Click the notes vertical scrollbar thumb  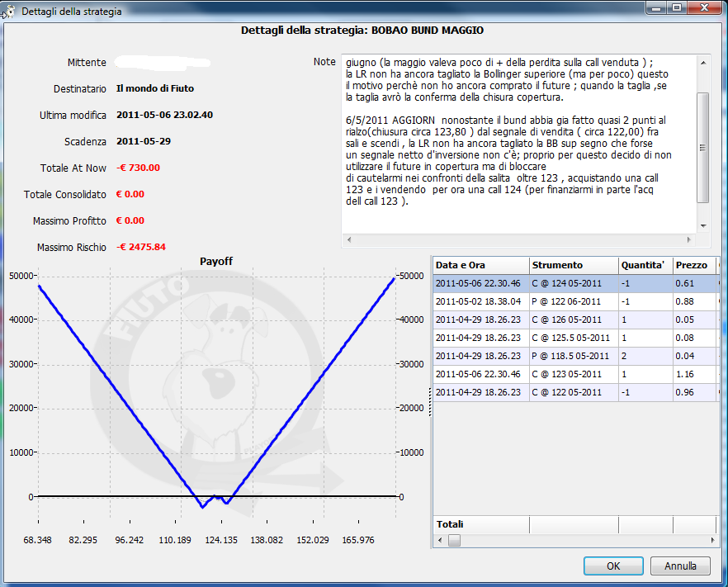point(703,148)
